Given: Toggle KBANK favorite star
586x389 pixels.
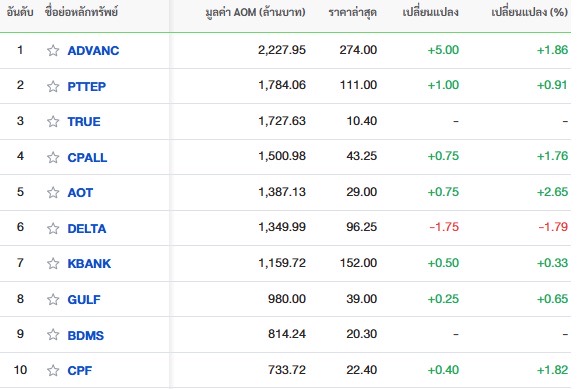Looking at the screenshot, I should (x=53, y=263).
